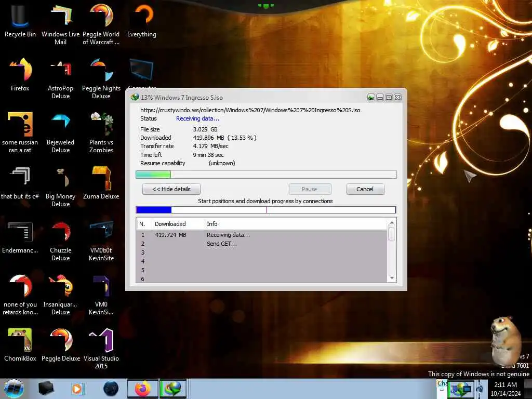
Task: Click the connections list scroll-down arrow
Action: coord(392,278)
